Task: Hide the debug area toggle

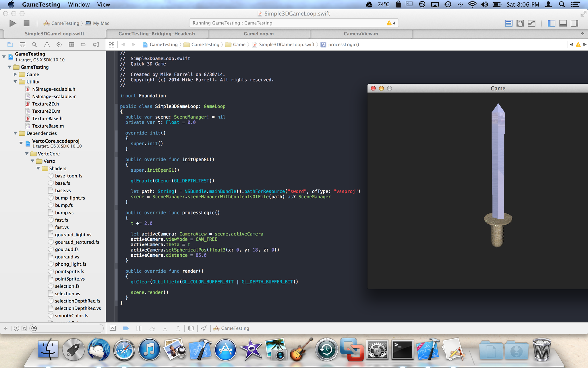Action: coord(113,328)
